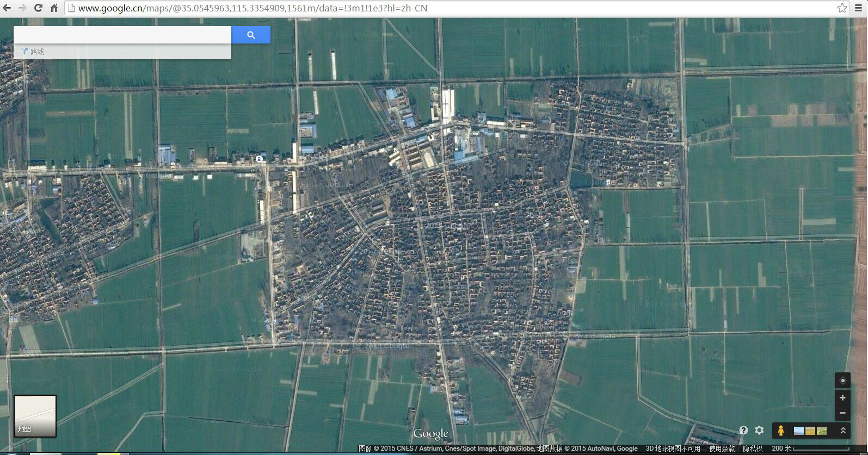Viewport: 868px width, 455px height.
Task: Click the 3D 地球视图不可用 status text
Action: point(673,449)
